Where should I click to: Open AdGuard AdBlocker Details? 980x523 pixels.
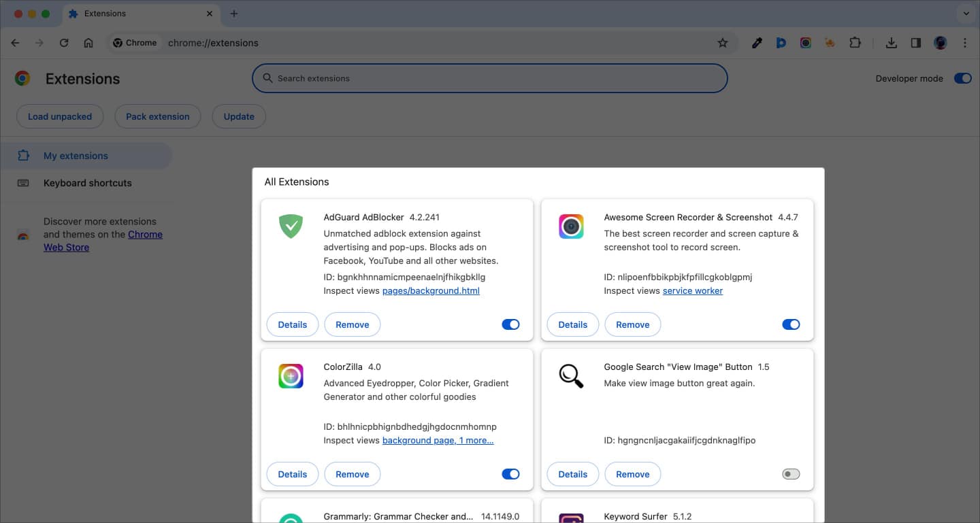point(293,324)
